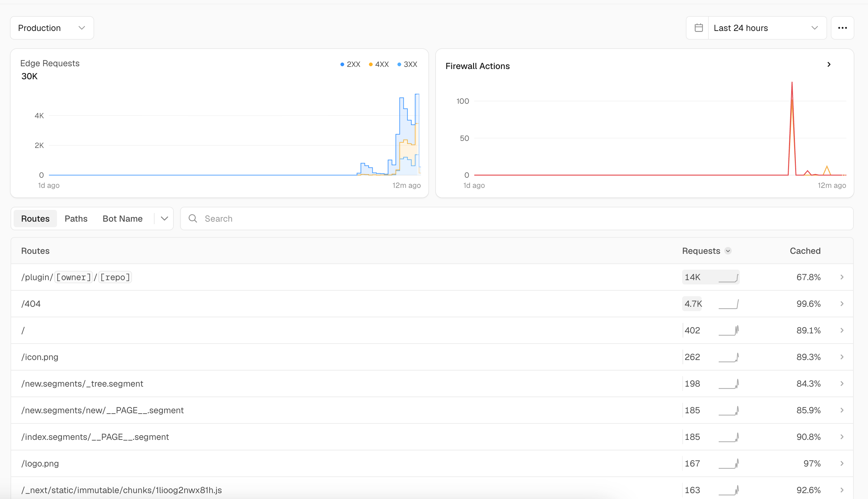Viewport: 868px width, 499px height.
Task: Click the sparkline next to 198 requests
Action: click(x=728, y=384)
